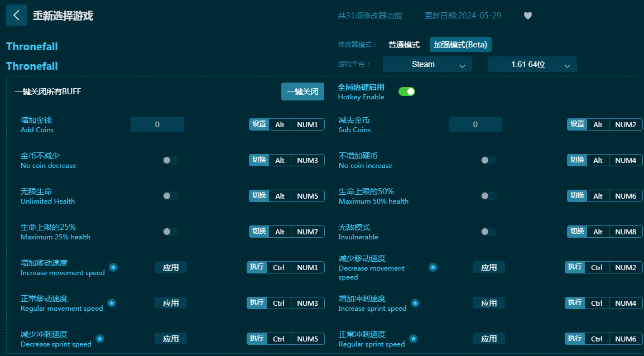
Task: Click the NUM8 key for Invulnerable
Action: [x=626, y=232]
